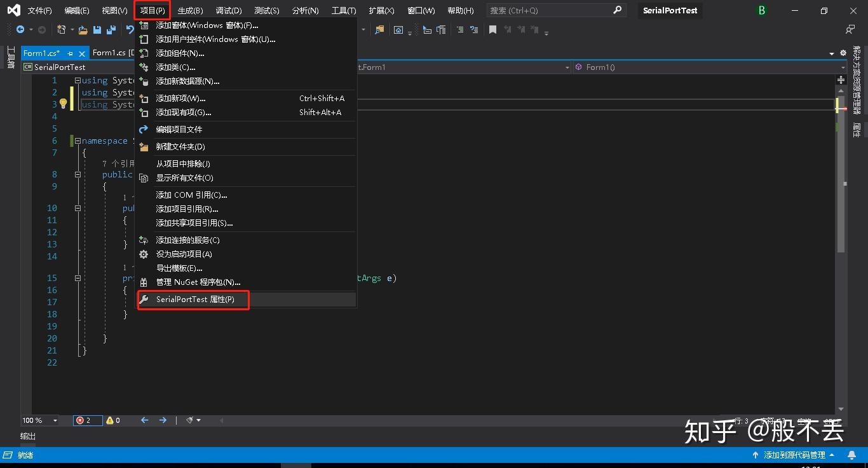Collapse the code block at line 15
868x468 pixels.
tap(76, 278)
